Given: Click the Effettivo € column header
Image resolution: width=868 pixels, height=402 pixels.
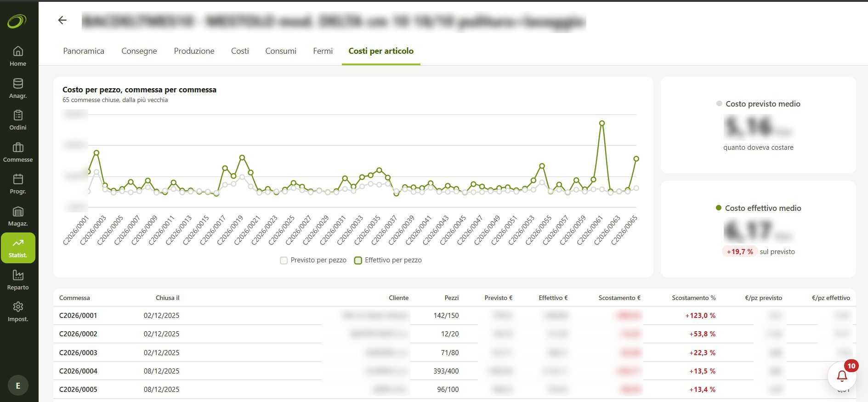Looking at the screenshot, I should [553, 298].
